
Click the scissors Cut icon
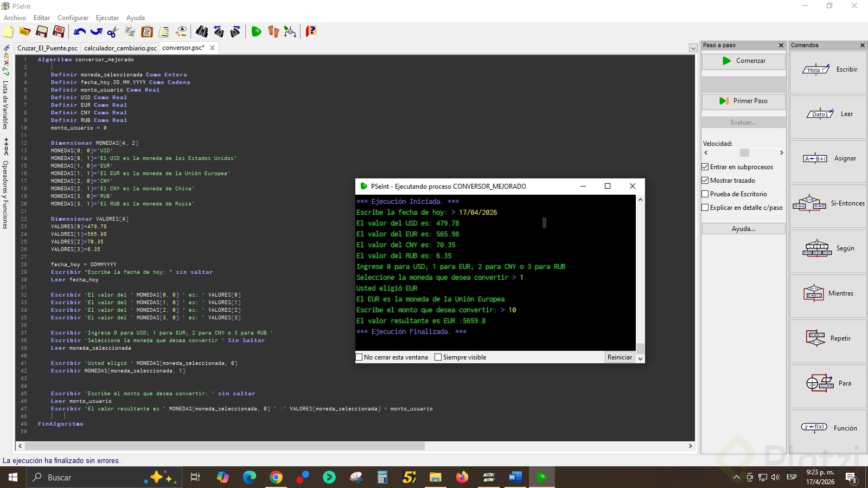point(113,32)
